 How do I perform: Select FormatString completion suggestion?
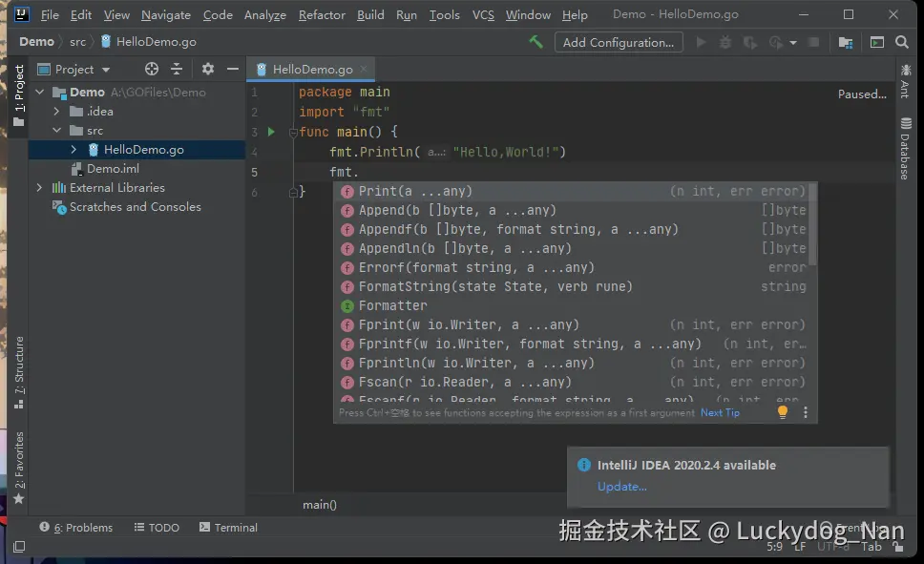tap(573, 286)
